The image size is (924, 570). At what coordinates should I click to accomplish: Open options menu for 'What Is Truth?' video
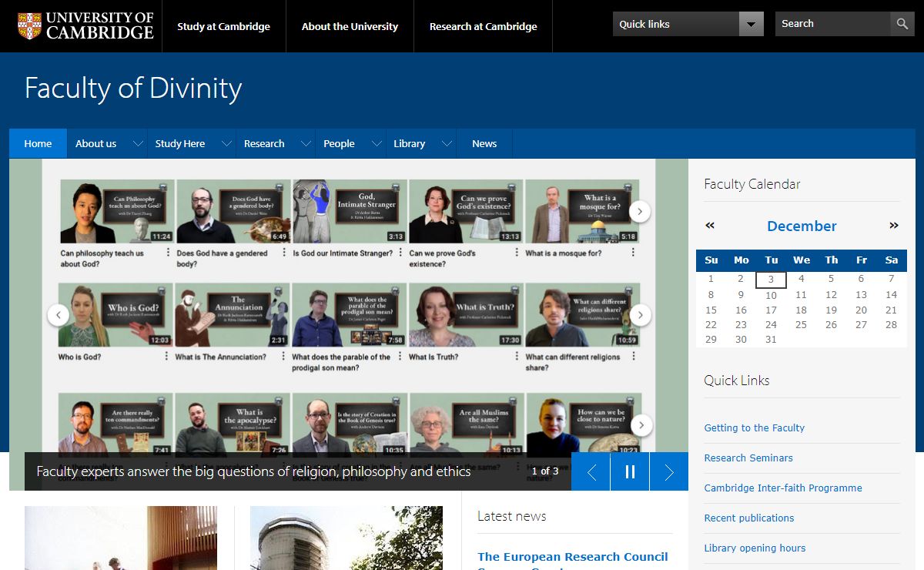(x=517, y=357)
